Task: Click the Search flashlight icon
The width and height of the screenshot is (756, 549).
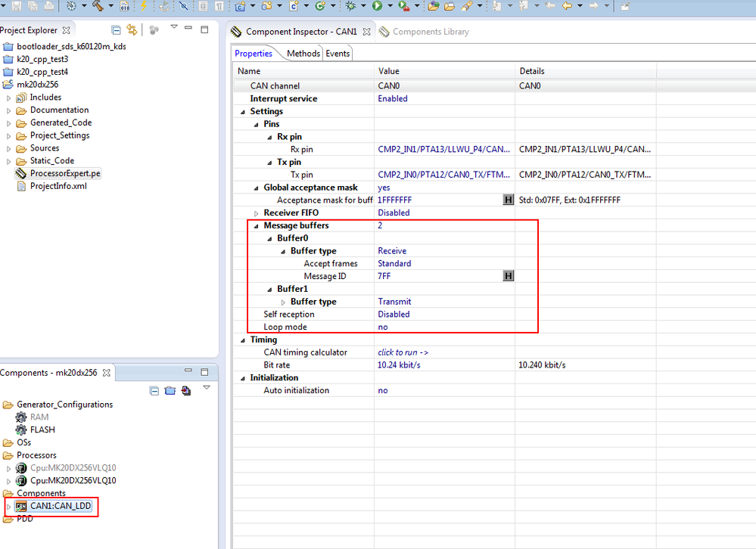Action: click(x=466, y=6)
